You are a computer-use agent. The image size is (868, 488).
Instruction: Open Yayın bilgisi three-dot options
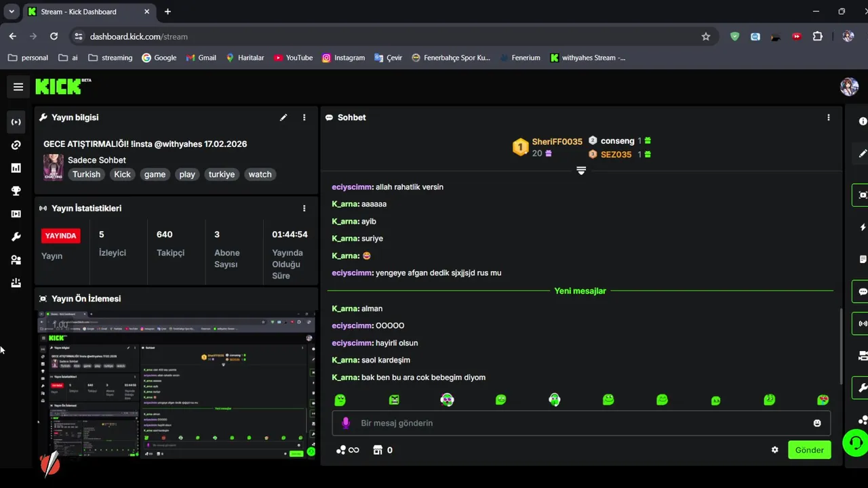pyautogui.click(x=304, y=117)
